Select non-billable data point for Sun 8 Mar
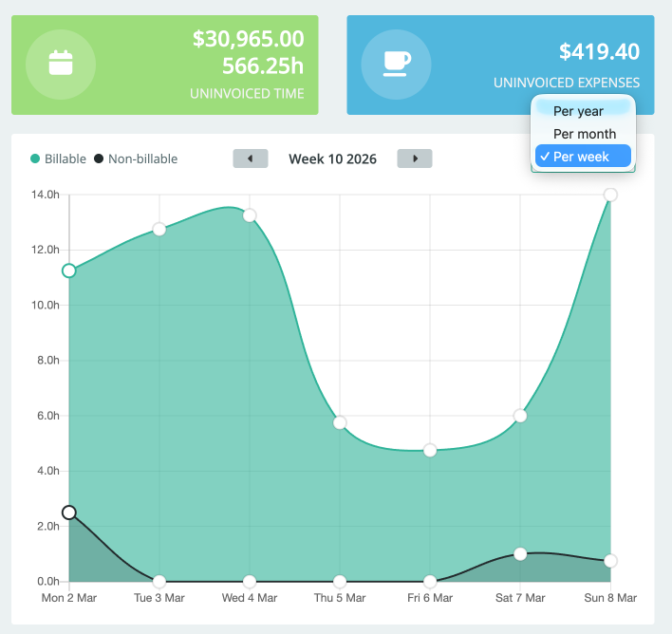 [x=610, y=561]
